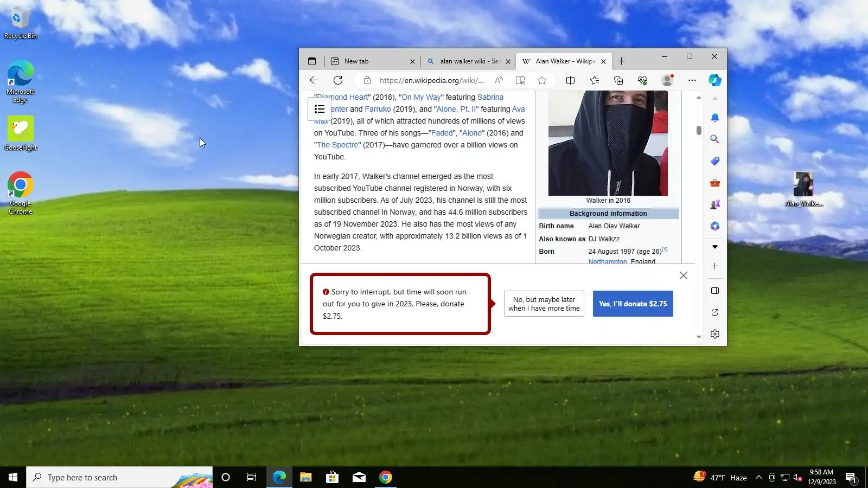This screenshot has width=868, height=488.
Task: Switch to the New tab tab
Action: pyautogui.click(x=373, y=61)
